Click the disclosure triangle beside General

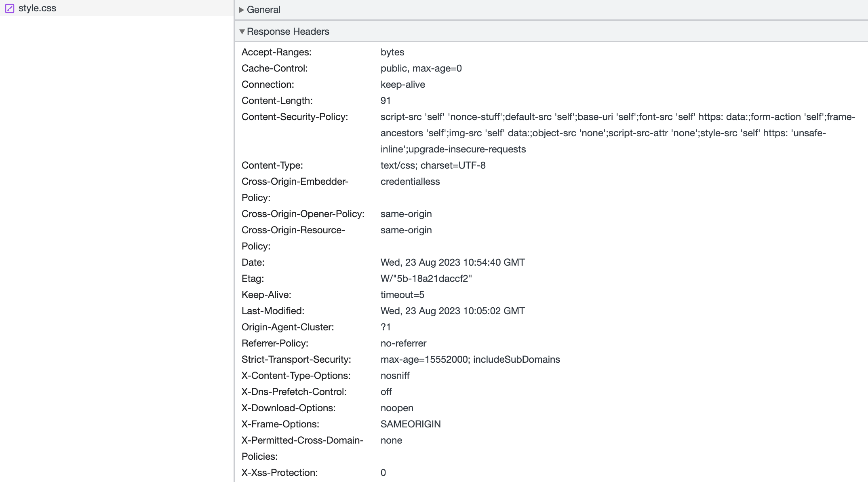tap(242, 9)
